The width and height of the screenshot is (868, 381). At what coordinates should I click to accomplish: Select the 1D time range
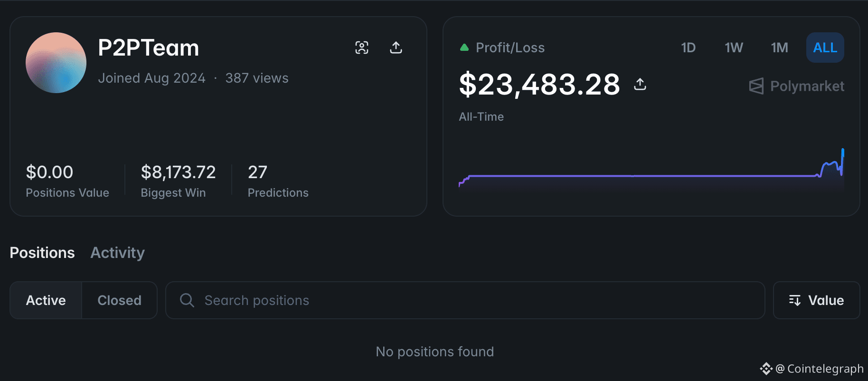[x=688, y=48]
